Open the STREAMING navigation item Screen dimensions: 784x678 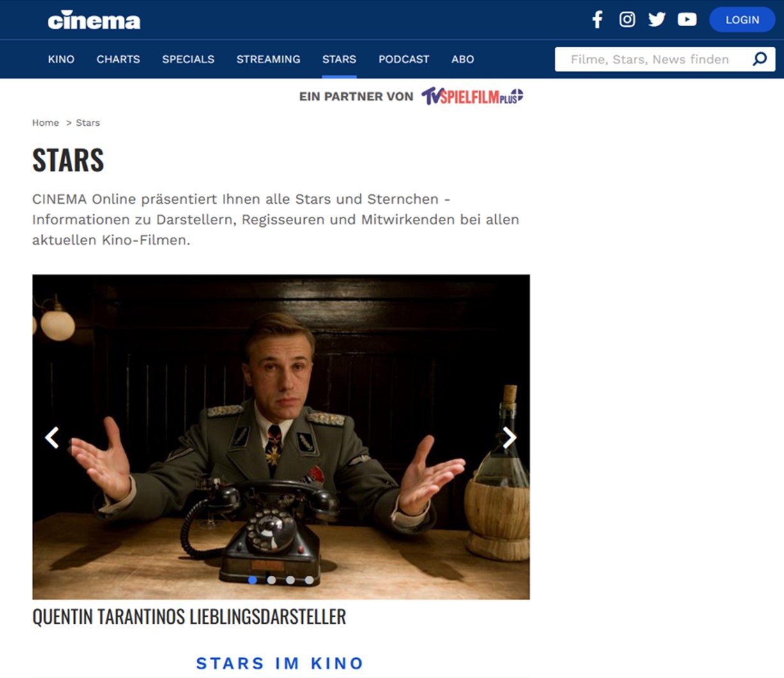click(x=268, y=59)
